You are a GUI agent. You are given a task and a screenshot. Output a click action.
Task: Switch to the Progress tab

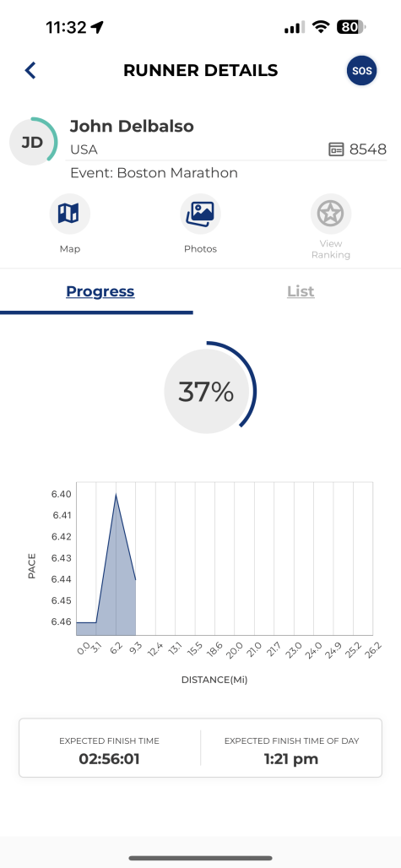100,291
